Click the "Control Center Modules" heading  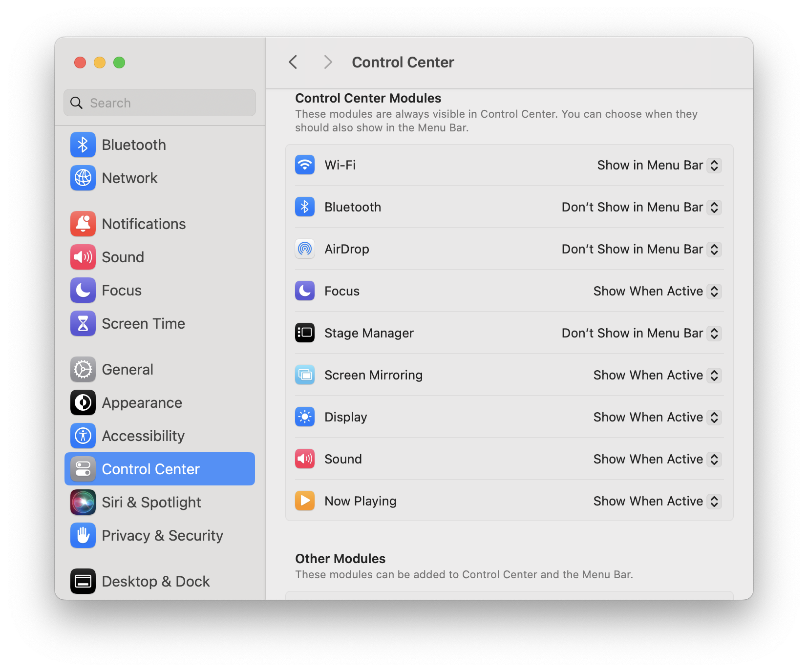click(368, 98)
